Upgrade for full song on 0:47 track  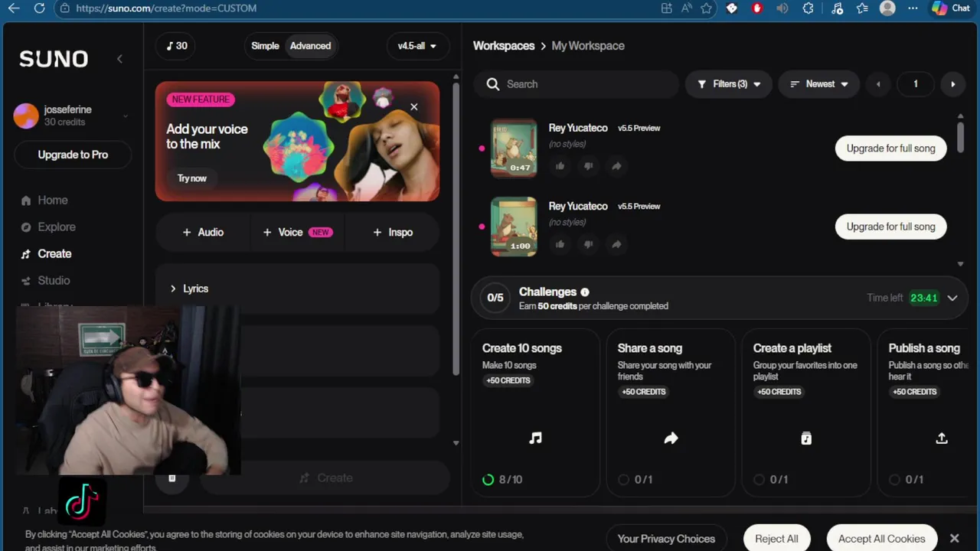(890, 148)
